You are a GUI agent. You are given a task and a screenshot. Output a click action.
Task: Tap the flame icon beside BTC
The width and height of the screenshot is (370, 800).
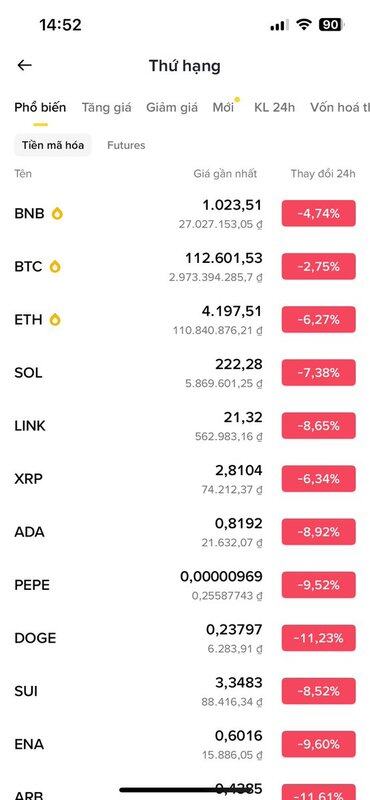(x=55, y=266)
